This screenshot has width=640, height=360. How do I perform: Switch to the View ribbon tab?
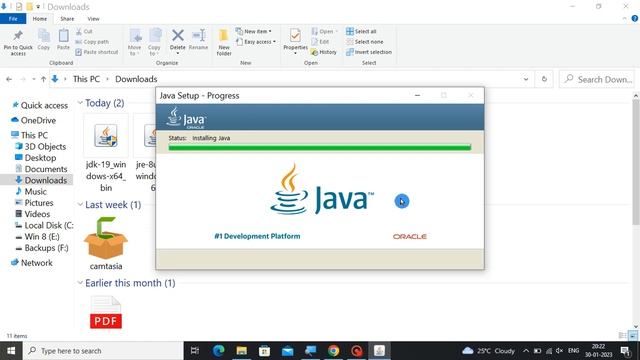coord(93,19)
